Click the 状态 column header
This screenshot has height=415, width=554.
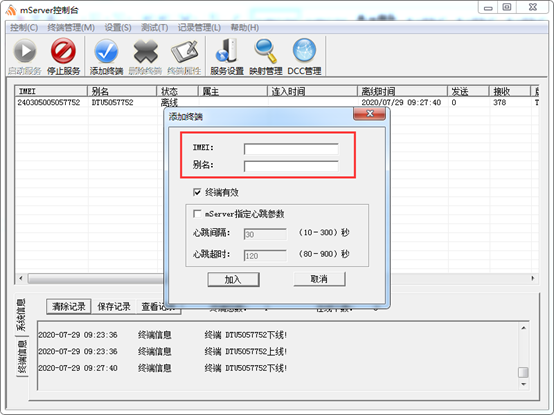pyautogui.click(x=177, y=91)
